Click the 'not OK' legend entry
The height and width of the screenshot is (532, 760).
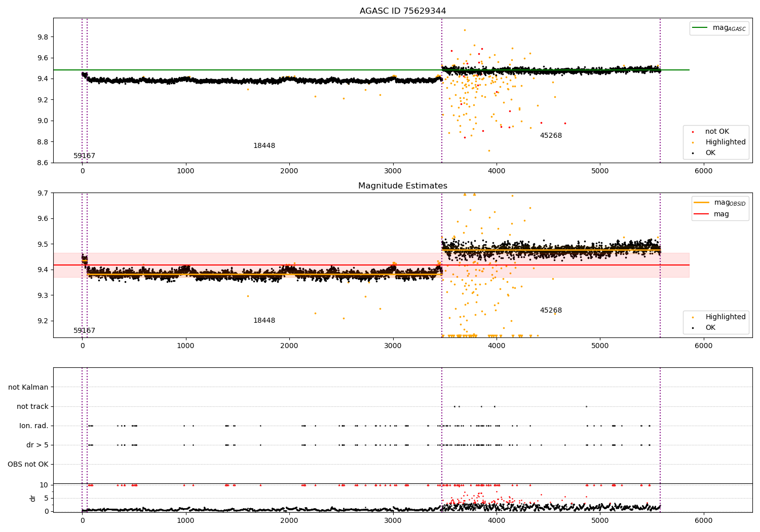717,132
